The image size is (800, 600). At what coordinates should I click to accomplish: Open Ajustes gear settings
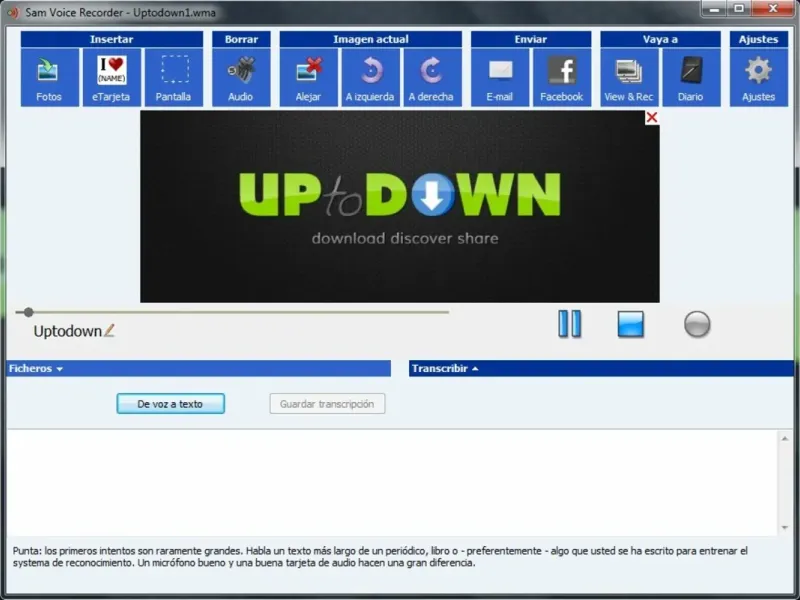[759, 78]
